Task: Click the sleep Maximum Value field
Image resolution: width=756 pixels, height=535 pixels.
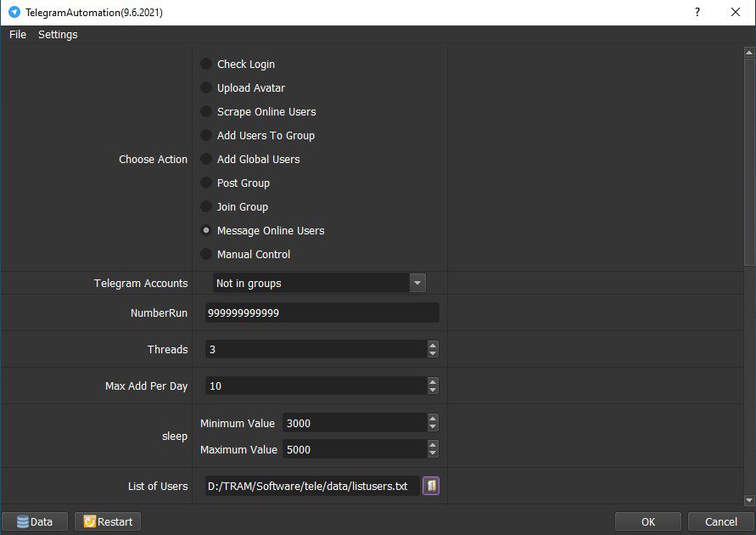Action: click(355, 449)
